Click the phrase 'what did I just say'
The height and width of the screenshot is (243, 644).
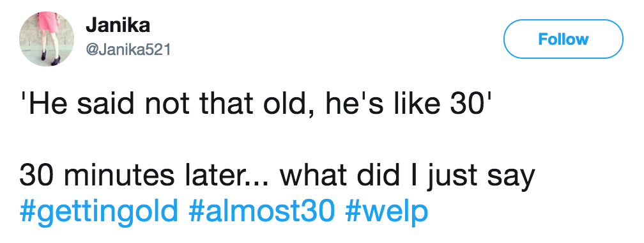408,176
